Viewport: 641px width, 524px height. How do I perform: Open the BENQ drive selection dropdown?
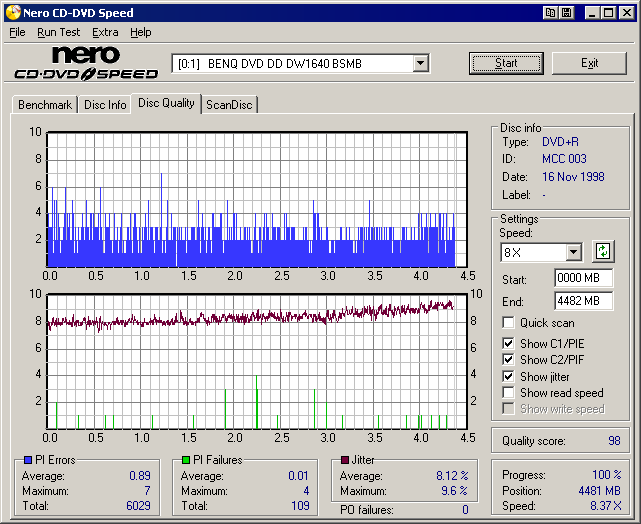click(420, 64)
